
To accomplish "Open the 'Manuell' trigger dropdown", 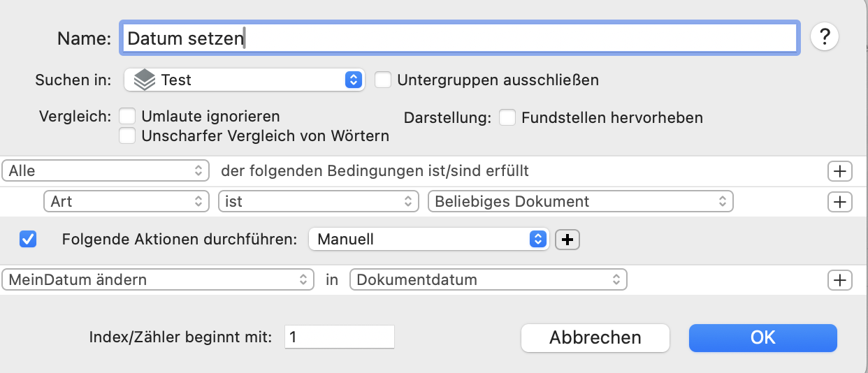I will [x=429, y=240].
